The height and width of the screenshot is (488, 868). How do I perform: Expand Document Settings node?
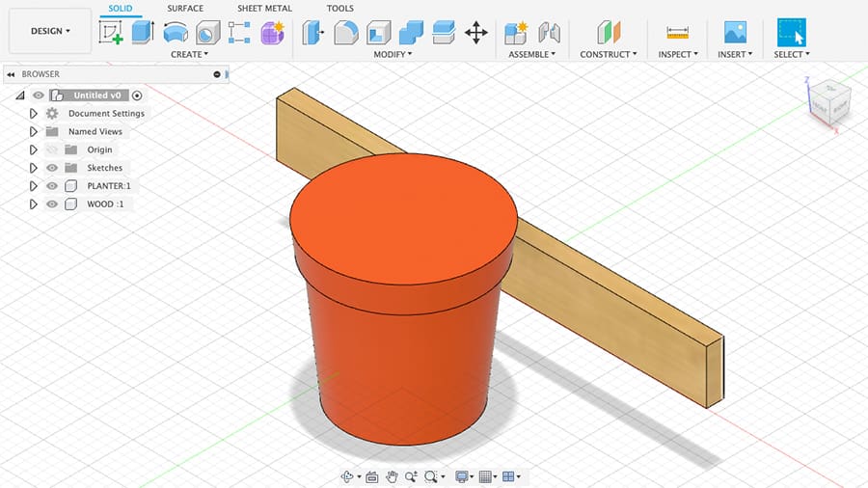(x=33, y=114)
